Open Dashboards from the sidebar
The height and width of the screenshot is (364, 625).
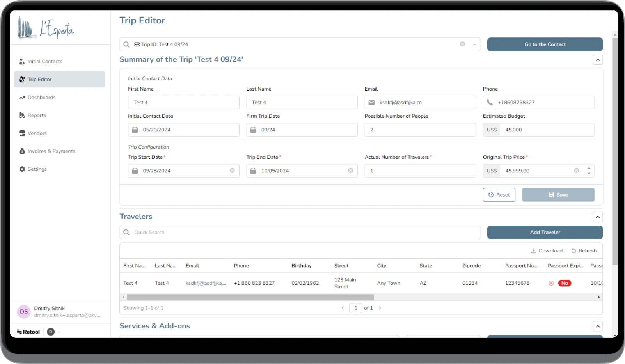[59, 98]
